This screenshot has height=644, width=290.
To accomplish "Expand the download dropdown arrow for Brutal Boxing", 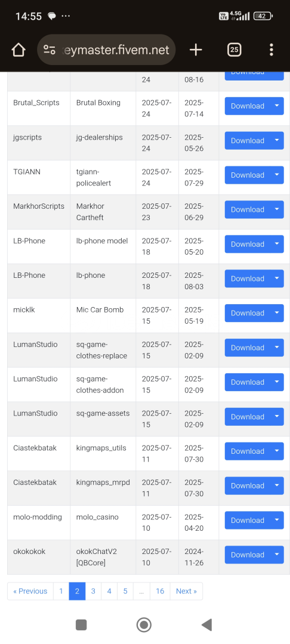I will pos(277,106).
